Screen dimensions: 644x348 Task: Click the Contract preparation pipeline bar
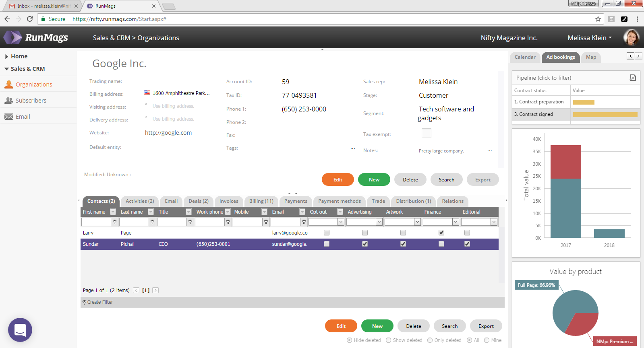click(x=584, y=102)
